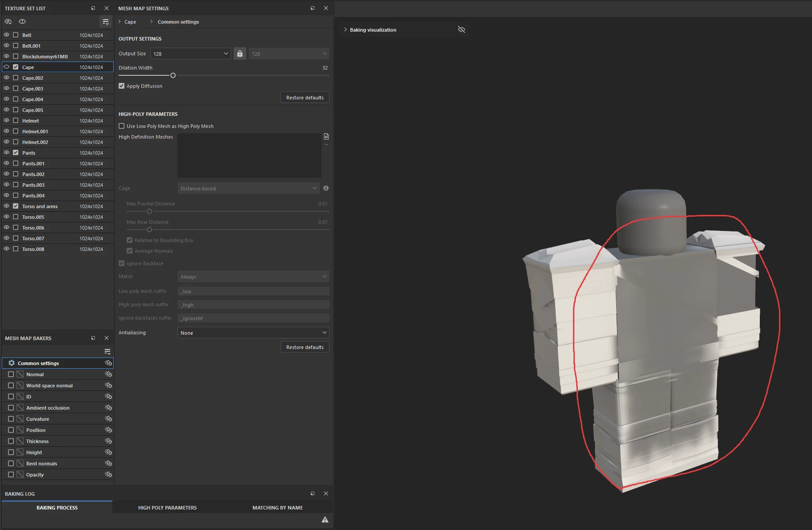The image size is (812, 530).
Task: Close the Mesh Map Settings panel
Action: pyautogui.click(x=326, y=8)
